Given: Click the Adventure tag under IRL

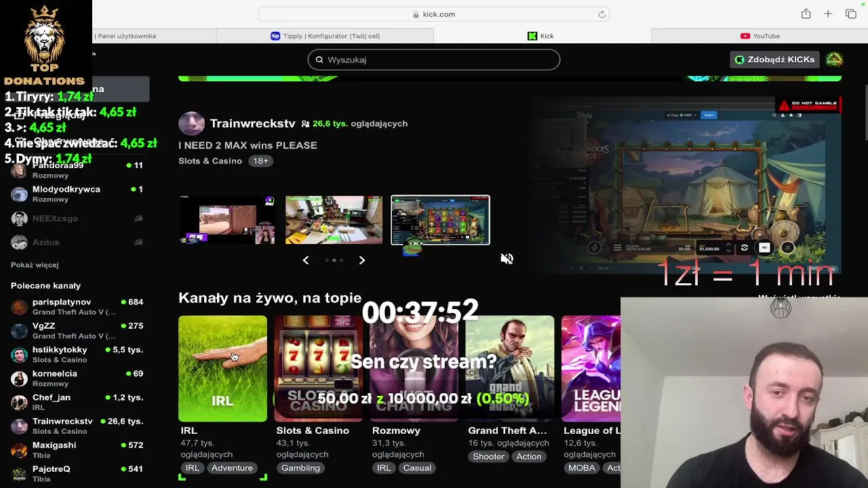Looking at the screenshot, I should 232,468.
